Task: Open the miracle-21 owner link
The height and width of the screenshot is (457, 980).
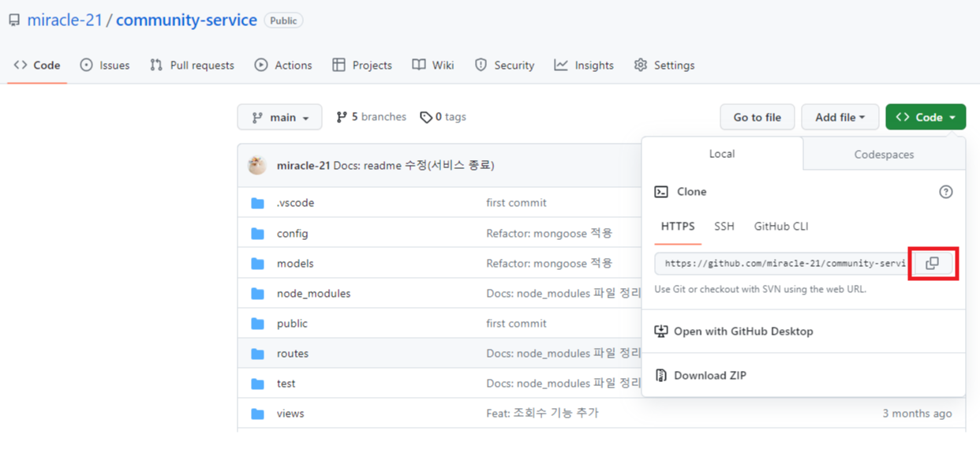Action: [x=65, y=21]
